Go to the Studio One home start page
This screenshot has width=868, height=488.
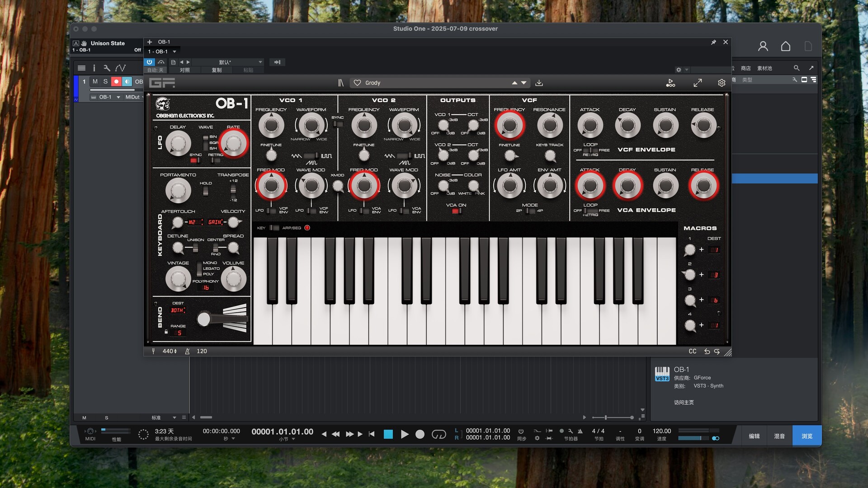(786, 46)
